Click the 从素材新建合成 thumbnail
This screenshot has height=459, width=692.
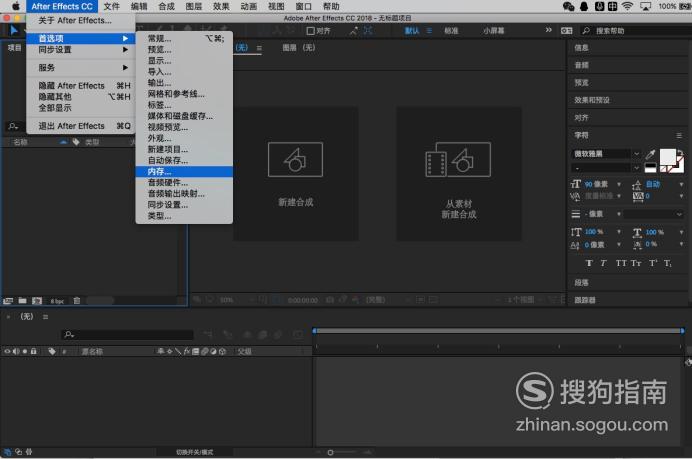[x=459, y=174]
